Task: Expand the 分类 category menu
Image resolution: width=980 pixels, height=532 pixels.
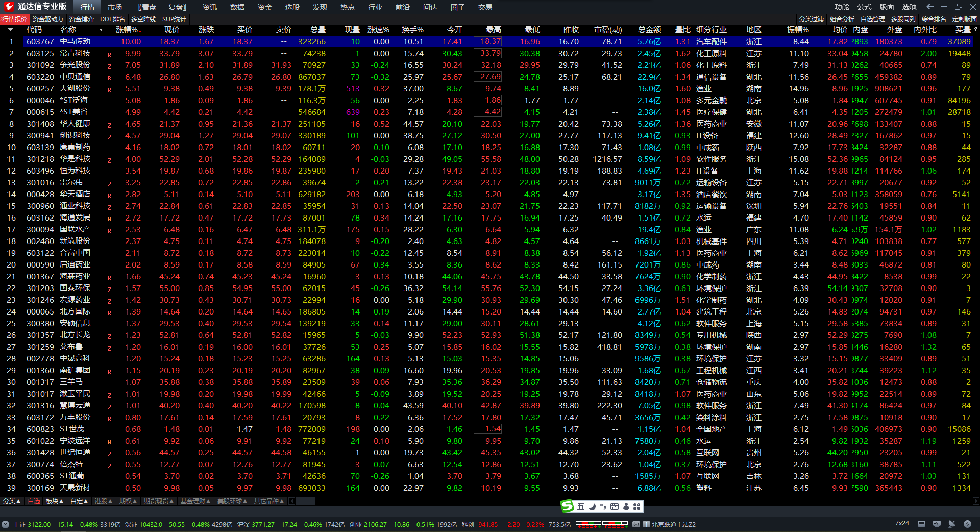Action: coord(12,501)
